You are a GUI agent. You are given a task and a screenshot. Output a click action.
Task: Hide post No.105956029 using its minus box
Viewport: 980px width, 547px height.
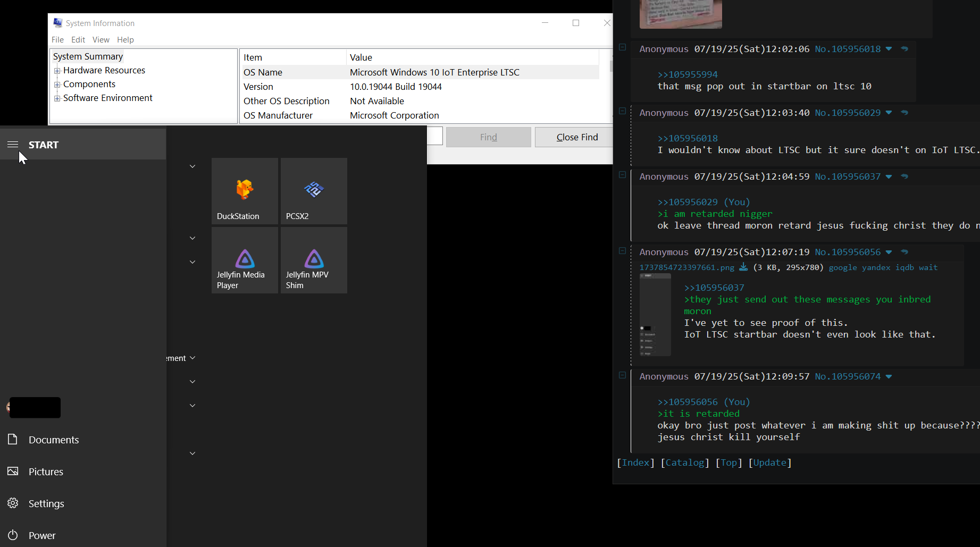click(622, 111)
